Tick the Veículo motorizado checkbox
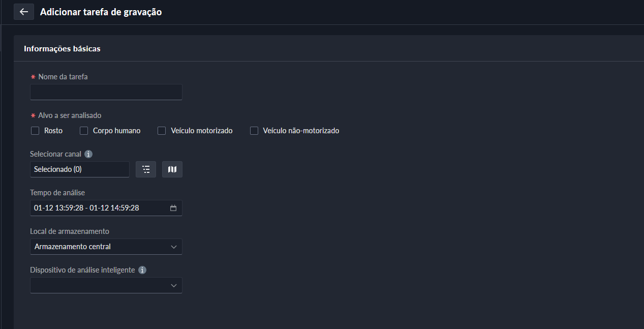The width and height of the screenshot is (644, 329). [162, 131]
